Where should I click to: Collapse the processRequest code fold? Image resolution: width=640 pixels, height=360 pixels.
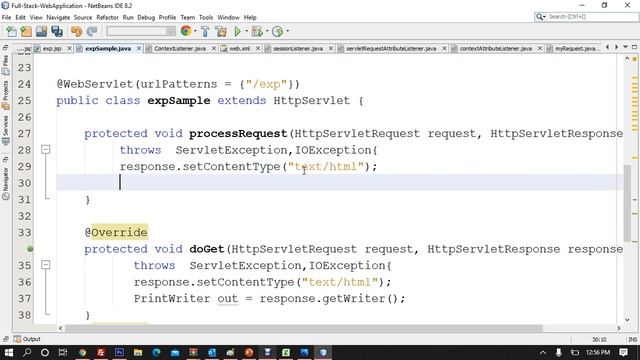(x=46, y=150)
